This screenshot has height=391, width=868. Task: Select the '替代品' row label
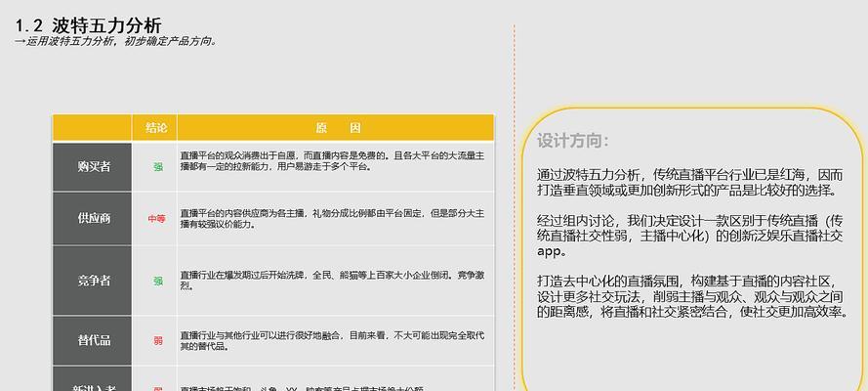click(94, 340)
